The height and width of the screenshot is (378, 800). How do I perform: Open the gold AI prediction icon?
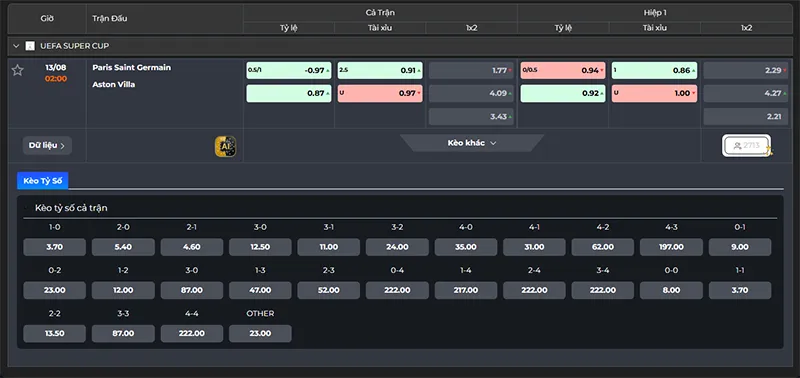[x=225, y=146]
